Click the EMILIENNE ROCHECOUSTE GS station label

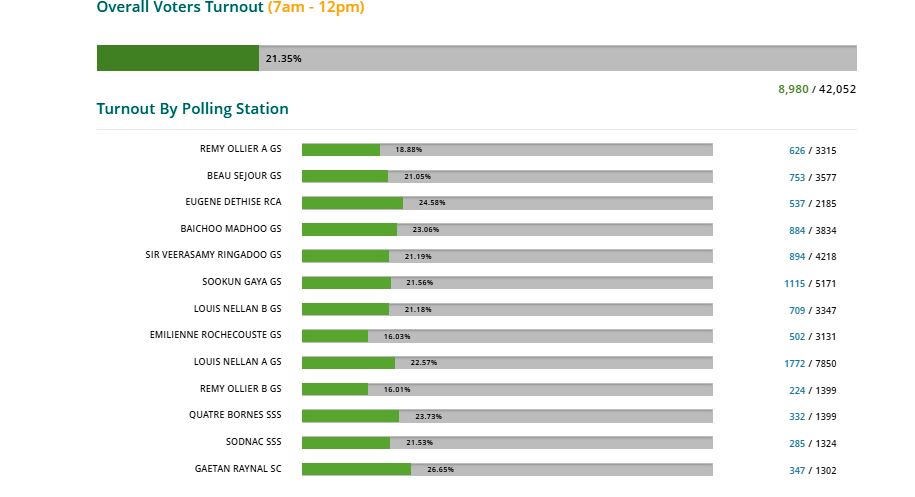(x=215, y=335)
